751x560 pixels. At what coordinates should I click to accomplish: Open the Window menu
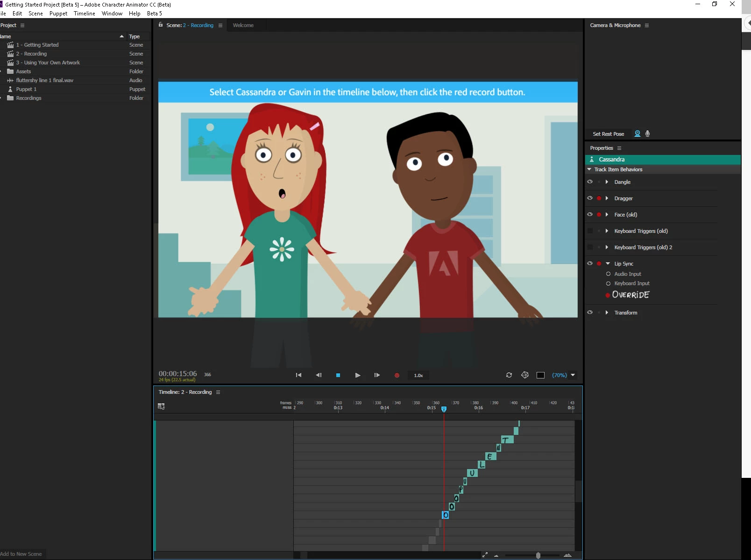pos(112,14)
